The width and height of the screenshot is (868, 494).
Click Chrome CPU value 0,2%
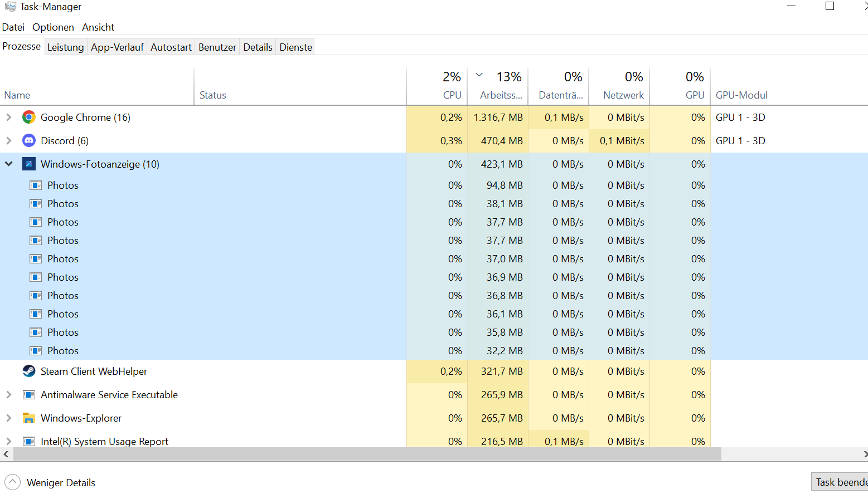point(451,118)
